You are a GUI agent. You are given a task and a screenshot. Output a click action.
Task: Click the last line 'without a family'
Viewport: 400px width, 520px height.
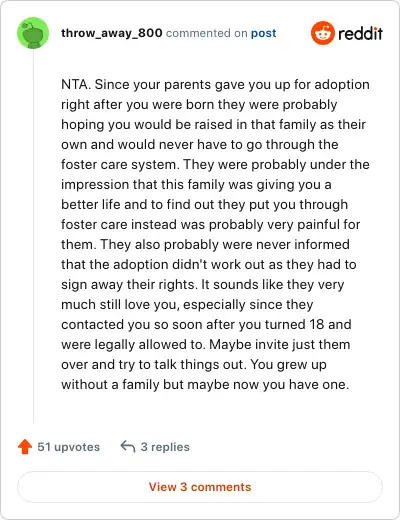(205, 384)
